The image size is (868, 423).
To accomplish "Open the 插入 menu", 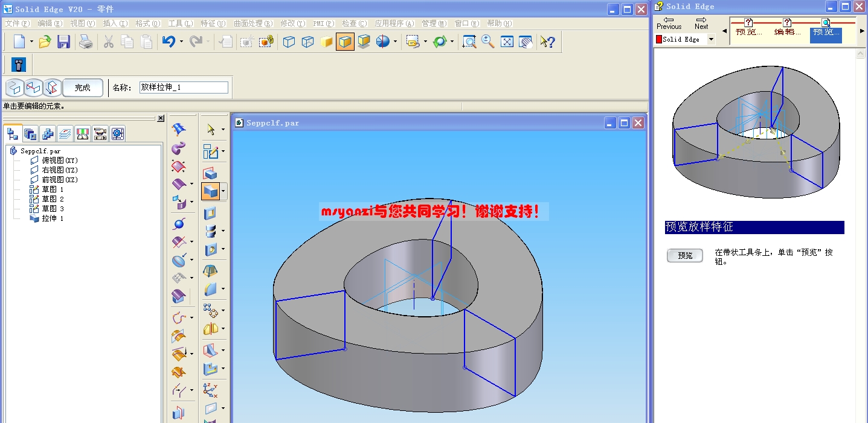I will click(115, 24).
